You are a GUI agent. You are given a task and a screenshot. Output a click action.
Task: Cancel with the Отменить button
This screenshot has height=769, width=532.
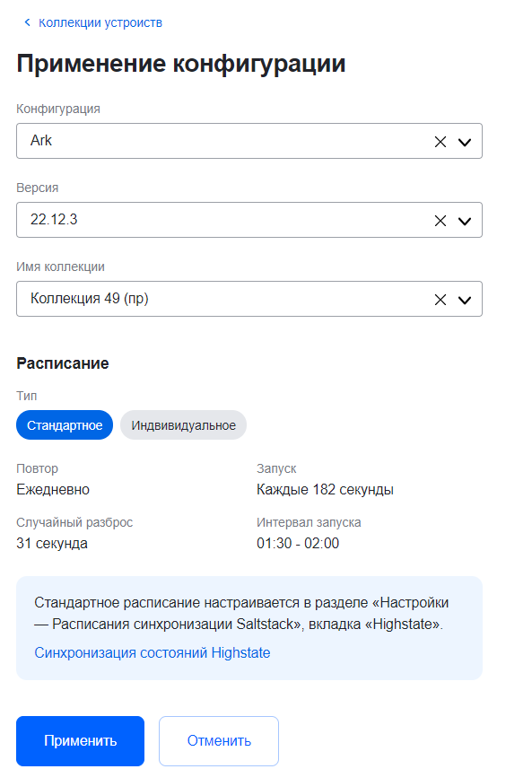coord(219,740)
